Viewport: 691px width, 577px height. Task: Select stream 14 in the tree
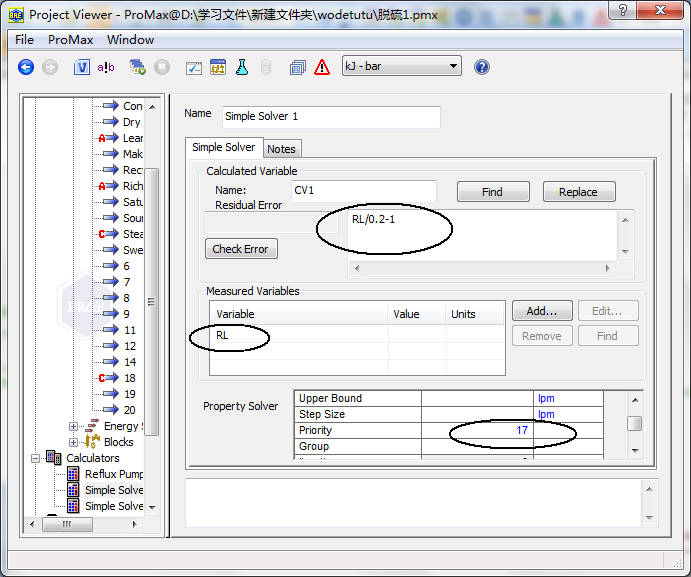(x=130, y=362)
